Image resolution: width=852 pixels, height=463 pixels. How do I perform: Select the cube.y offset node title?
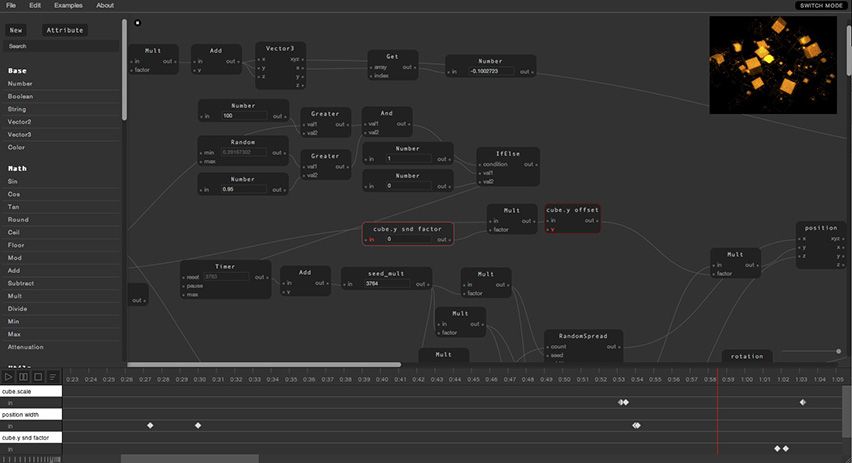(572, 210)
